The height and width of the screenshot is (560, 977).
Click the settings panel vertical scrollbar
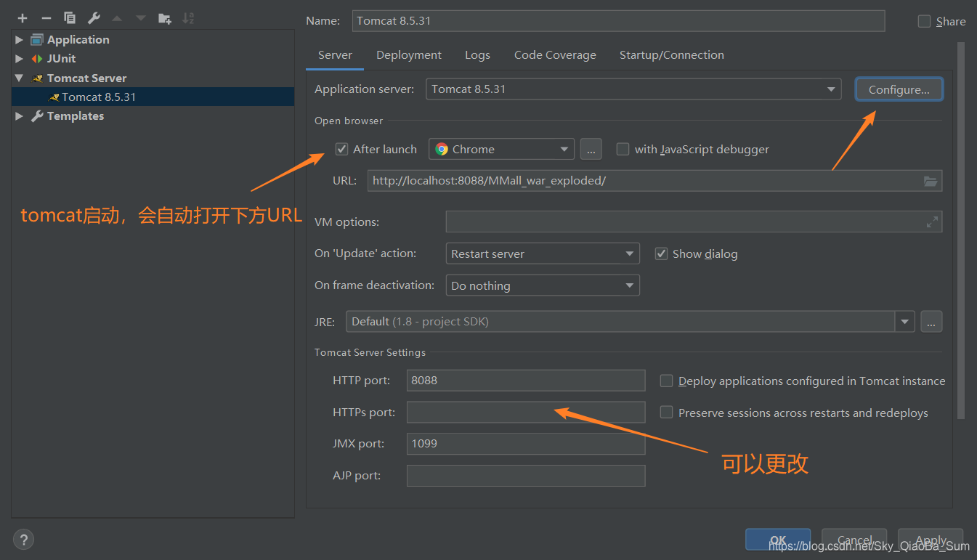click(961, 230)
